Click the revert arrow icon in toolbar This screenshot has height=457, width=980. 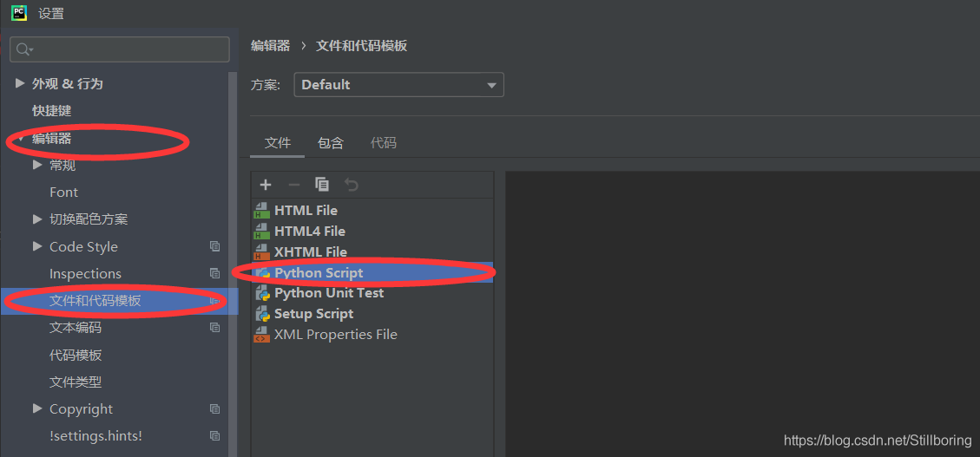click(x=351, y=185)
